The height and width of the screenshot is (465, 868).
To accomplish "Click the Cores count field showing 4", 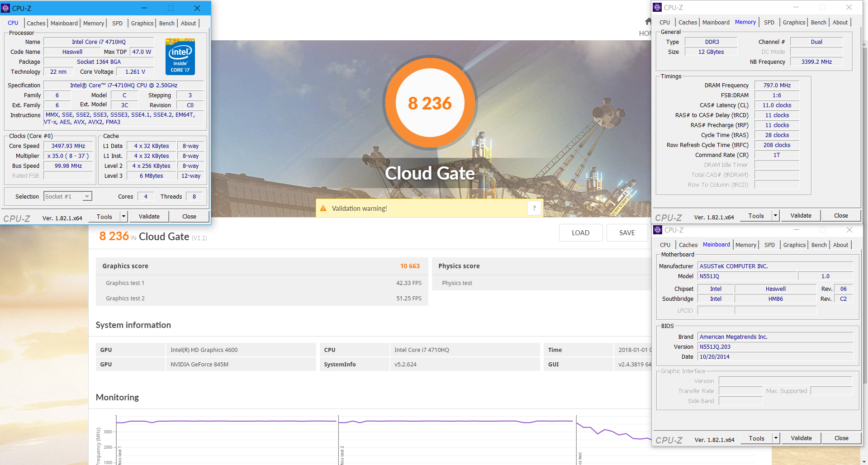I will [146, 197].
